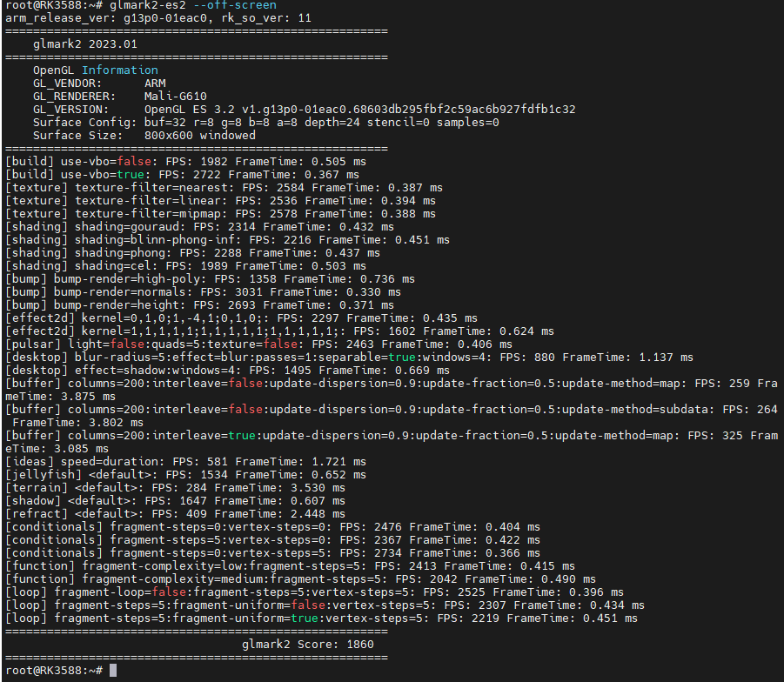Click the '[desktop] blur-radius=5:effect=blur' line
The image size is (784, 682).
tap(350, 357)
